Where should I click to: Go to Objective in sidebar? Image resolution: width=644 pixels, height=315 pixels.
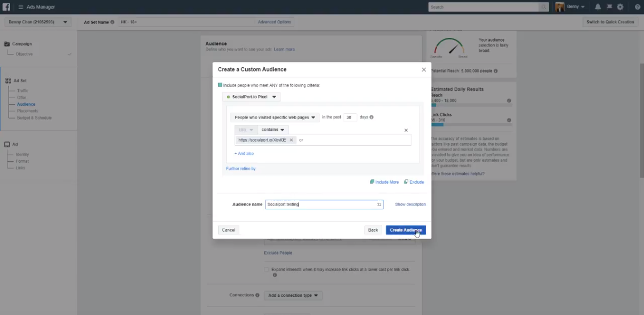pyautogui.click(x=24, y=54)
